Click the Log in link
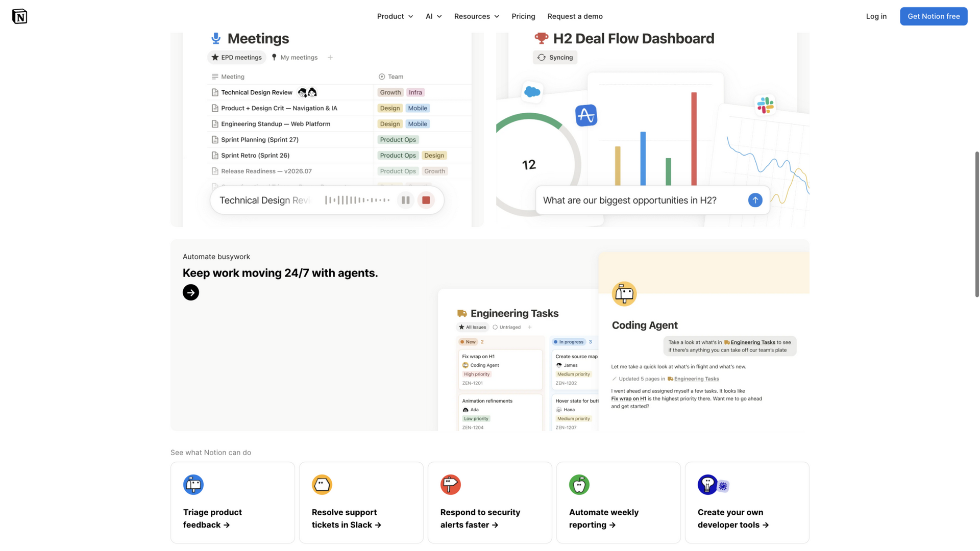980x551 pixels. click(876, 16)
